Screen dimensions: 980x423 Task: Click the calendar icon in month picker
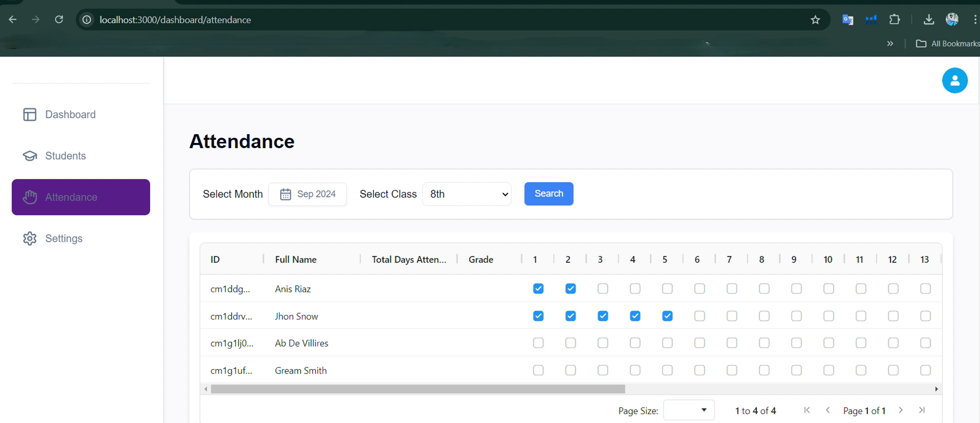pyautogui.click(x=285, y=194)
